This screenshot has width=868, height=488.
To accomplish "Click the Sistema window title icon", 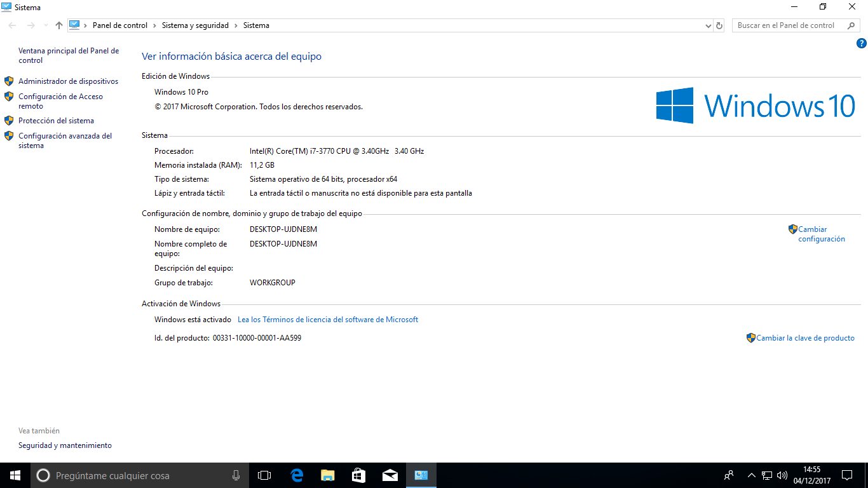I will 6,7.
